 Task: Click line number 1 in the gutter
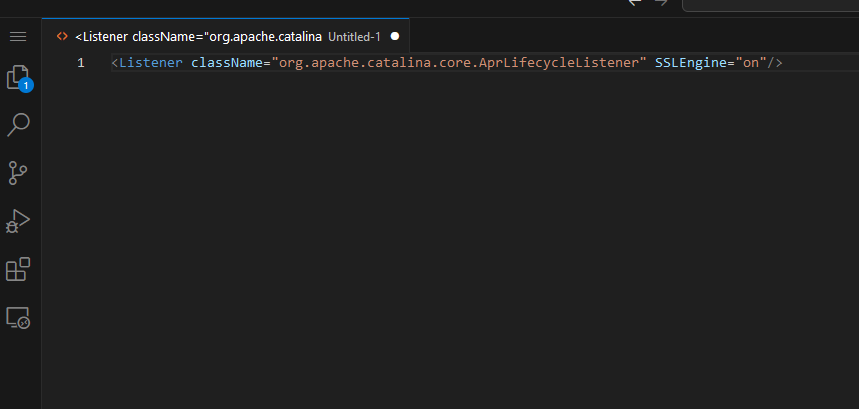[x=81, y=63]
